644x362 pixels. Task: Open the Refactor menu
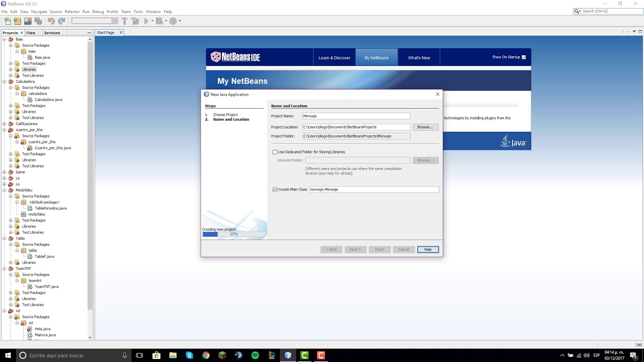[x=72, y=12]
